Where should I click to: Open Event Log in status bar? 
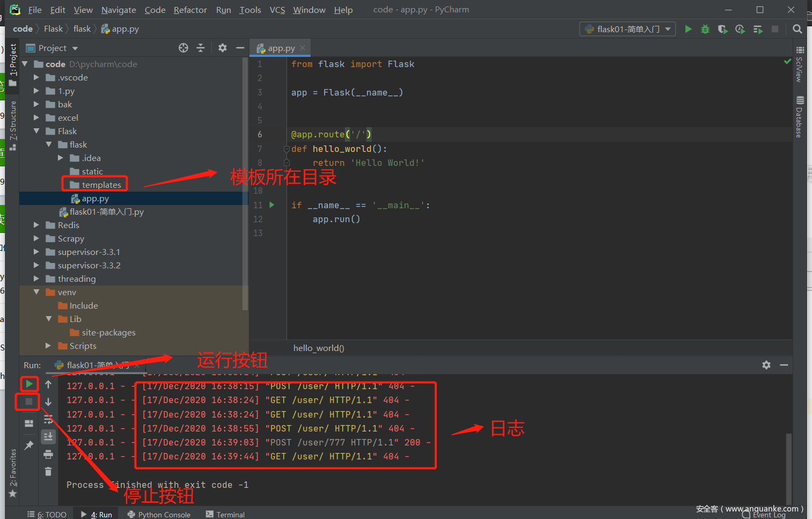pyautogui.click(x=764, y=515)
